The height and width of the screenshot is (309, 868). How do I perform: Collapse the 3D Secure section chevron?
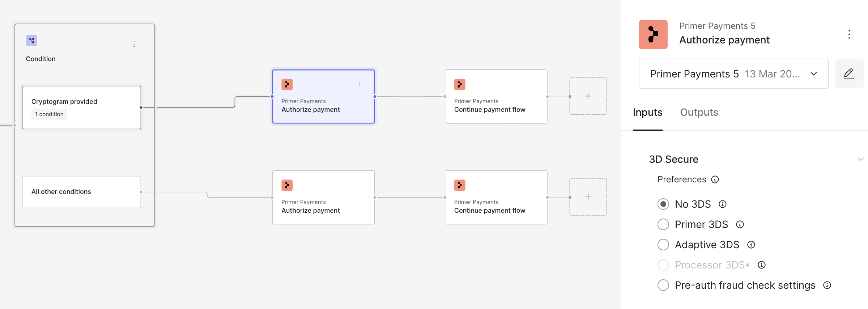860,159
